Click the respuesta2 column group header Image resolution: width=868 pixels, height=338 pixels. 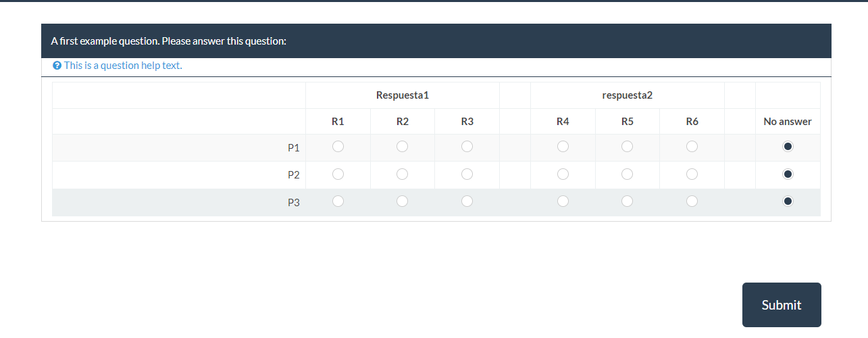[x=627, y=95]
